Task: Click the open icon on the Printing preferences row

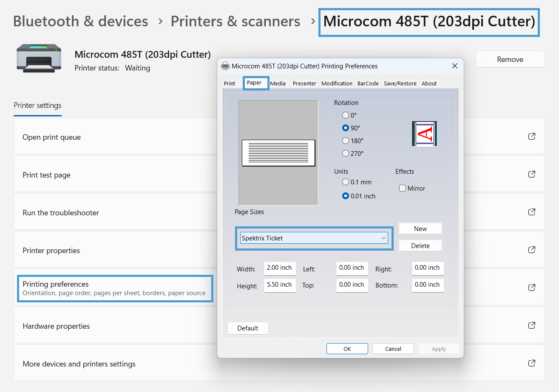Action: coord(532,288)
